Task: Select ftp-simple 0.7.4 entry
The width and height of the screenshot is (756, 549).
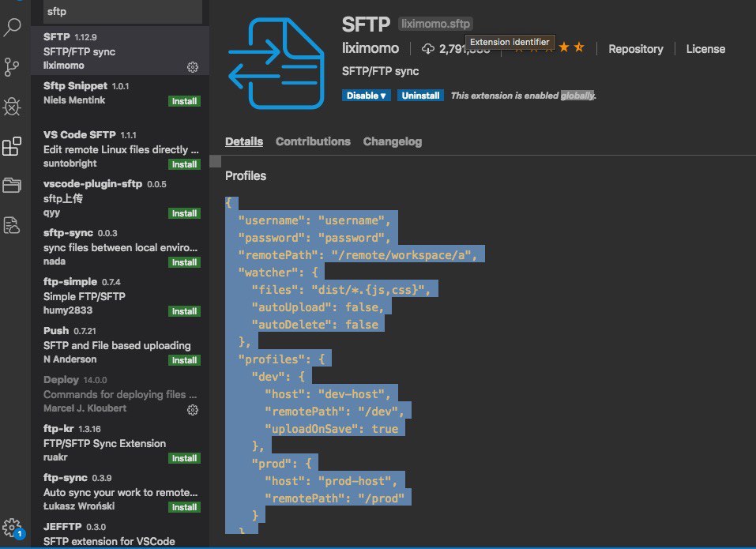Action: (x=120, y=296)
